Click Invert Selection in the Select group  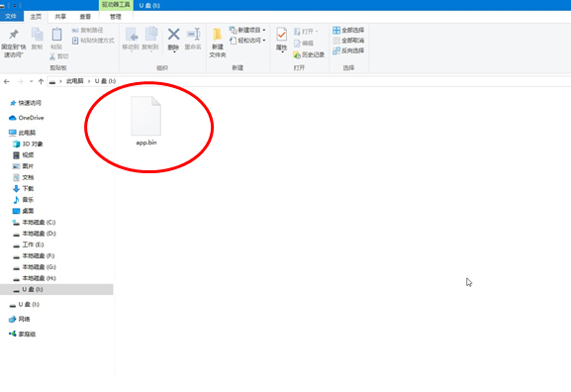pyautogui.click(x=348, y=50)
